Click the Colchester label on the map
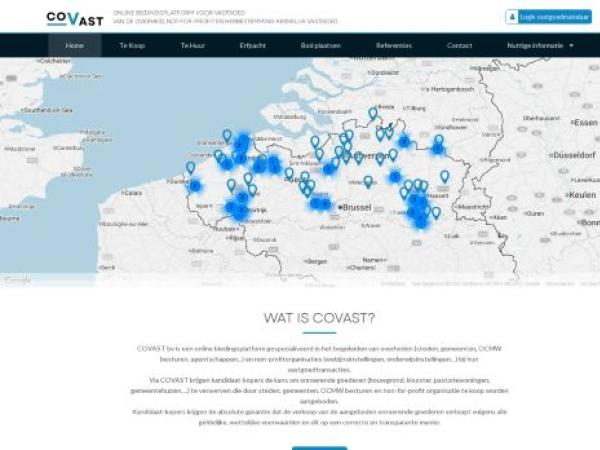This screenshot has width=600, height=450. click(55, 61)
